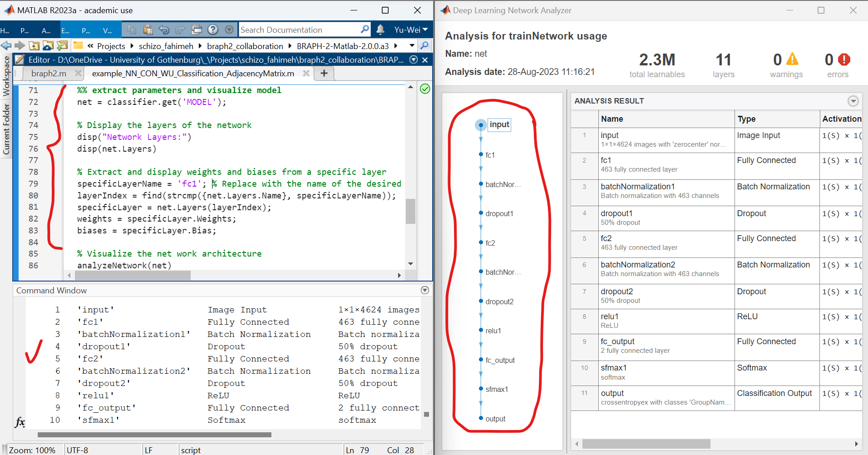
Task: Open the Workspace side panel tab
Action: (x=6, y=76)
